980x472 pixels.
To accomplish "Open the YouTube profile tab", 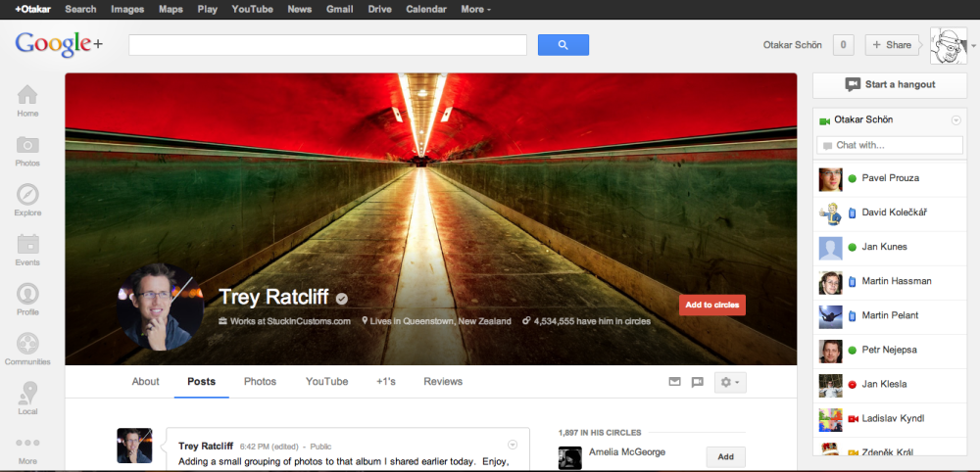I will pyautogui.click(x=327, y=382).
